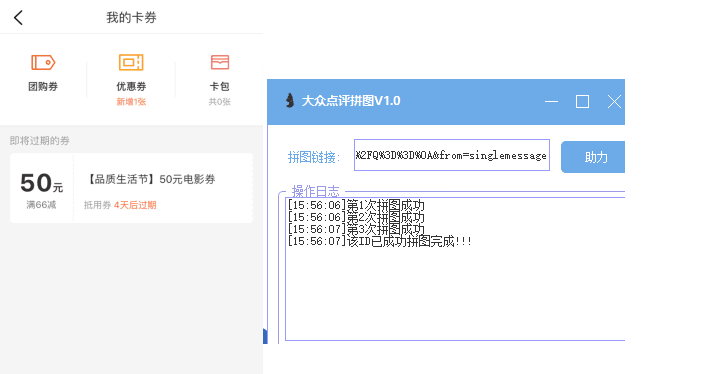Click the 我的卡券 page title
The height and width of the screenshot is (374, 703).
click(x=131, y=17)
